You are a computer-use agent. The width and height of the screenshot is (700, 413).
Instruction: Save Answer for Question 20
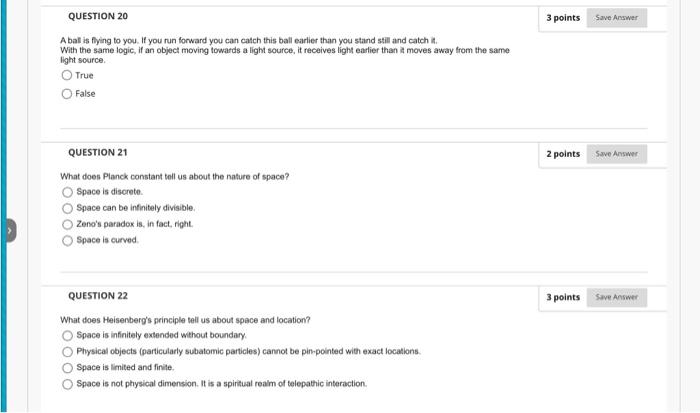pos(617,18)
